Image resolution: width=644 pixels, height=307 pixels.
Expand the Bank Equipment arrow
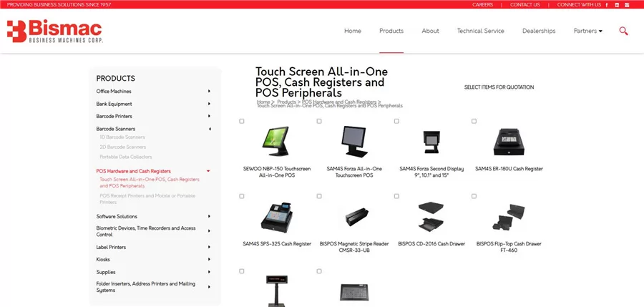[209, 104]
